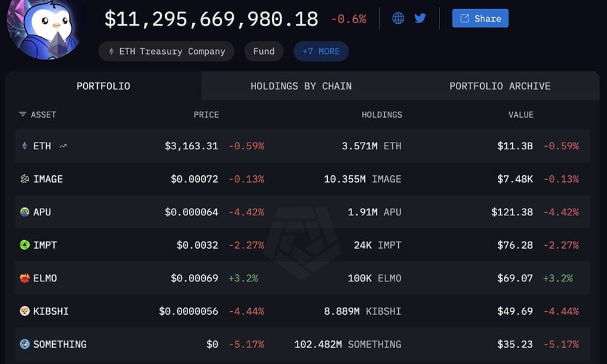Click the ETH Treasury Company tag
The height and width of the screenshot is (364, 607).
[x=166, y=52]
